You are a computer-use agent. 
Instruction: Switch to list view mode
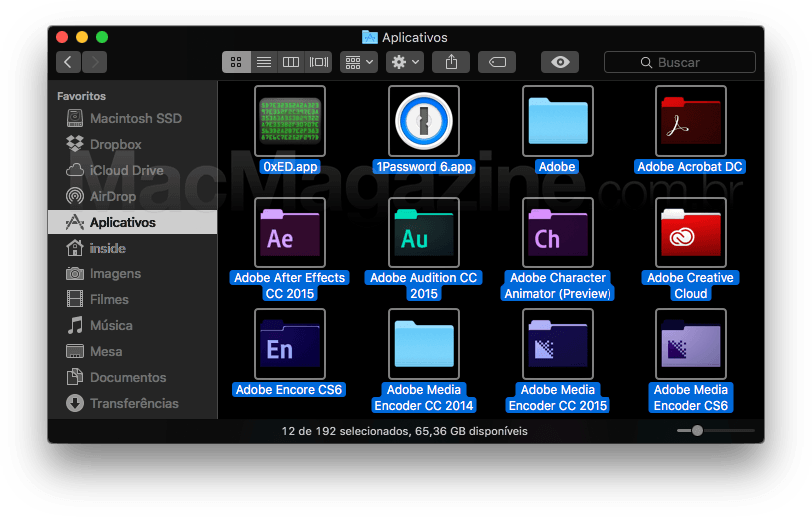[x=263, y=62]
